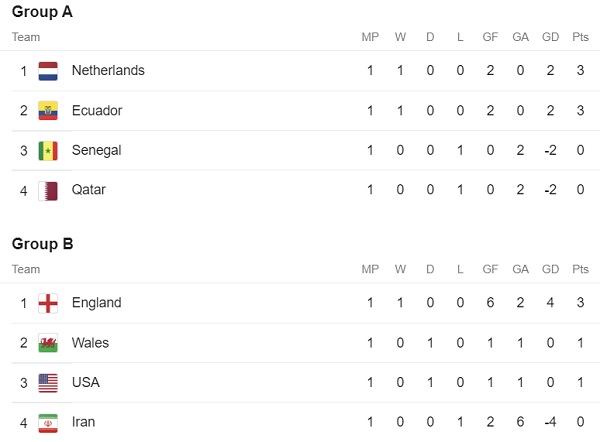
Task: Select the USA team name
Action: point(86,382)
